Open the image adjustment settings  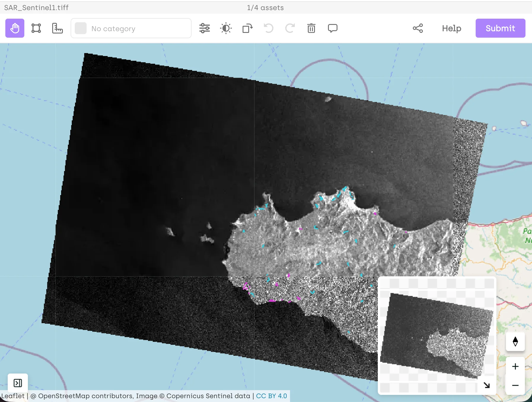point(205,28)
